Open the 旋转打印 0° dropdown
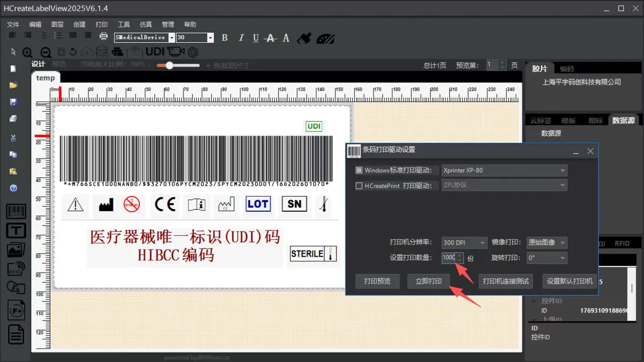Image resolution: width=644 pixels, height=362 pixels. coord(546,258)
